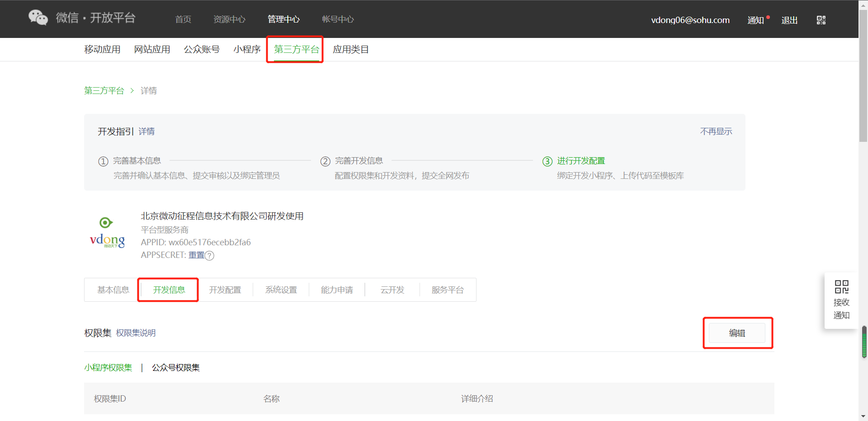
Task: Click the 平台型服务商 label
Action: 165,230
